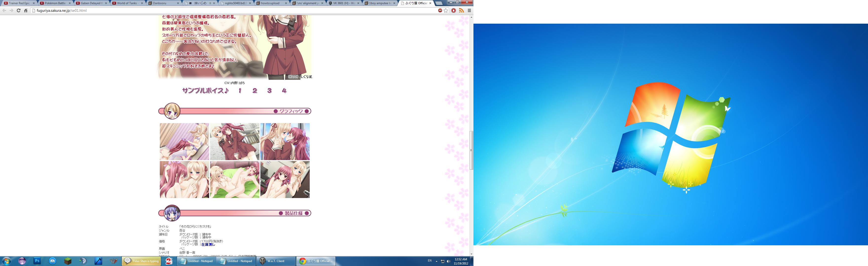Launch Photoshop from the taskbar
868x266 pixels.
37,261
